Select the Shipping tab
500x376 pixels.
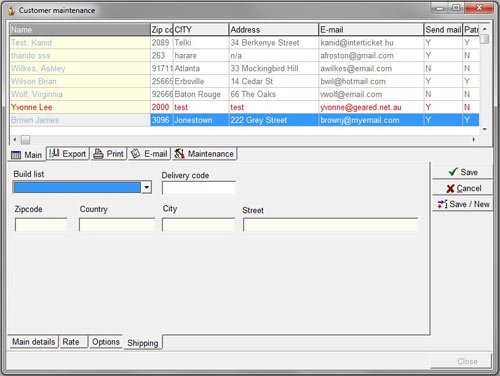[x=143, y=343]
